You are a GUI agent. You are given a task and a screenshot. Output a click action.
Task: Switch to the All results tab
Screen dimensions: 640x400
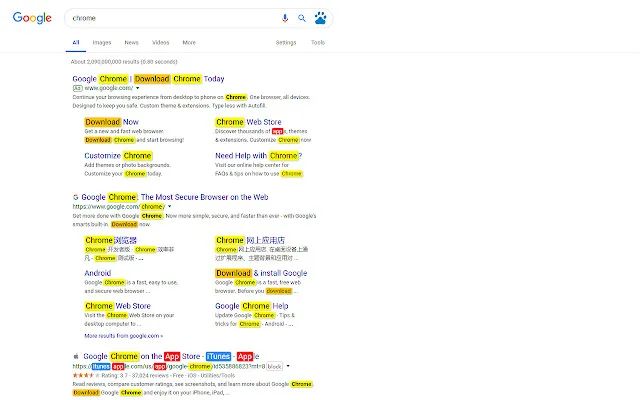(76, 42)
